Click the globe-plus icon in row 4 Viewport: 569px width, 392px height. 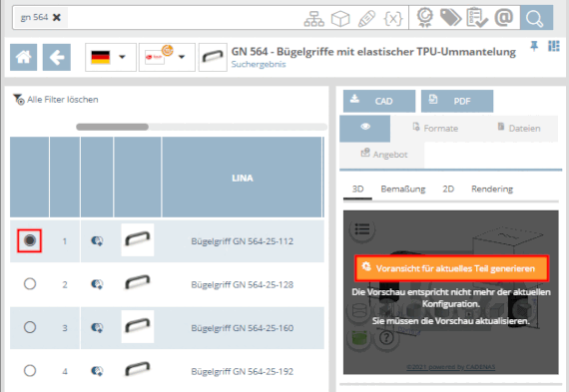click(x=97, y=371)
